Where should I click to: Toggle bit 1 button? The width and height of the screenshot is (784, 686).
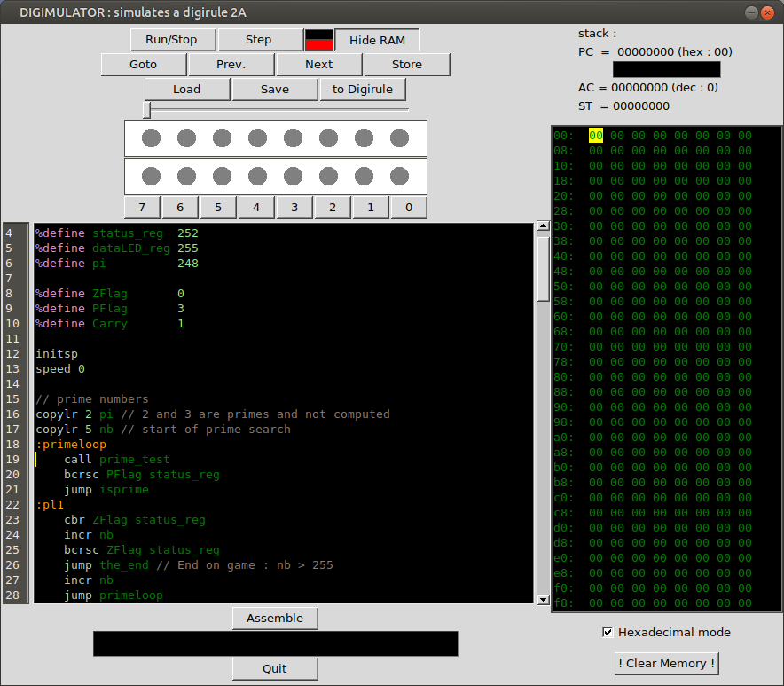371,208
